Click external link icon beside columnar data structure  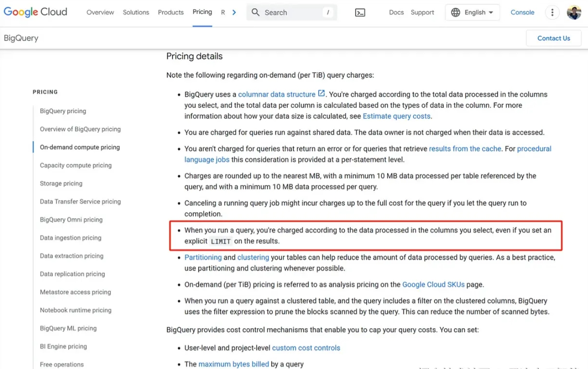coord(321,94)
